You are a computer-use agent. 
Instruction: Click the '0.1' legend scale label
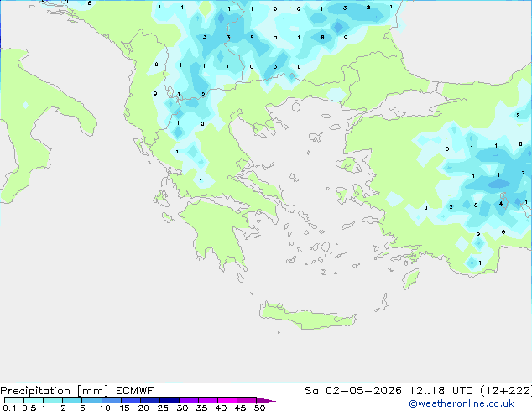tap(9, 408)
